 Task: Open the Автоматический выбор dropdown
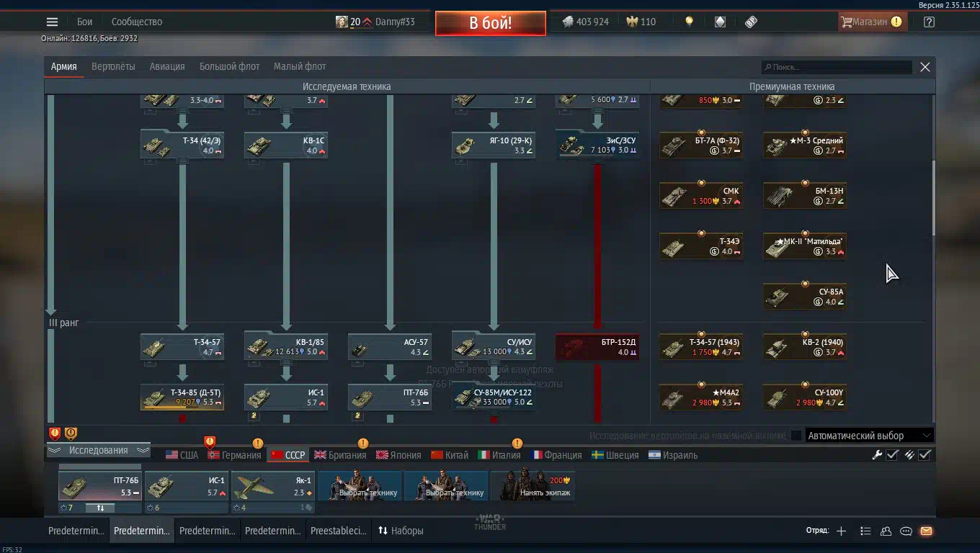(x=869, y=436)
